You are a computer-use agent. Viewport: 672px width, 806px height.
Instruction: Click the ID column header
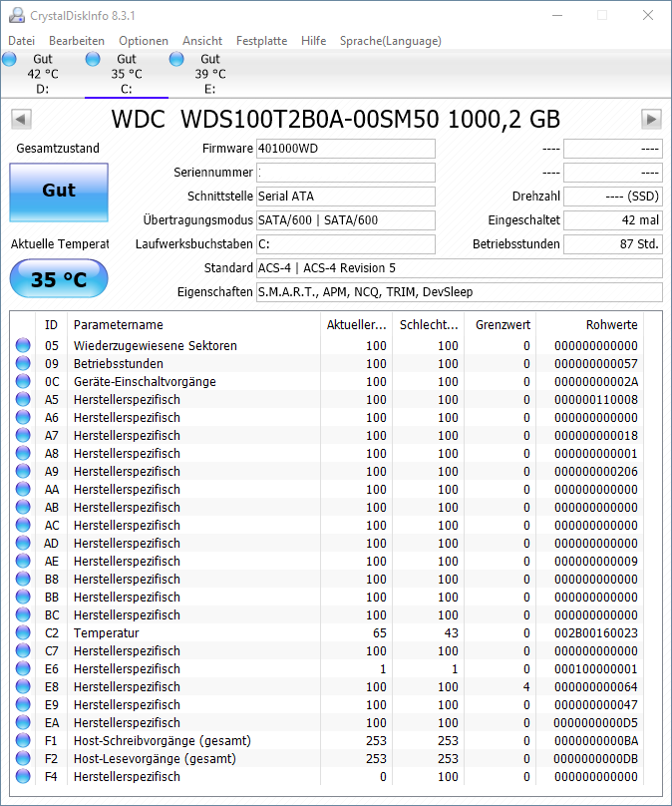(x=52, y=325)
